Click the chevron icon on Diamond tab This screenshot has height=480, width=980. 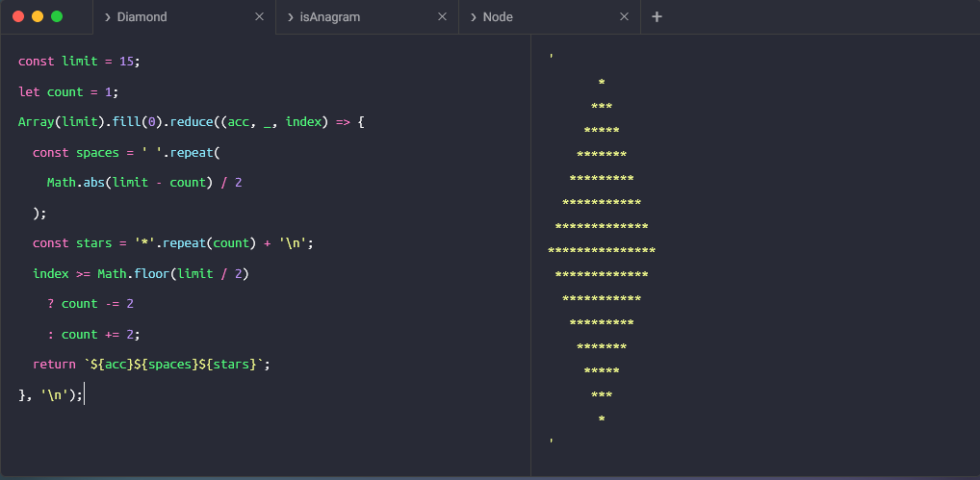[106, 17]
